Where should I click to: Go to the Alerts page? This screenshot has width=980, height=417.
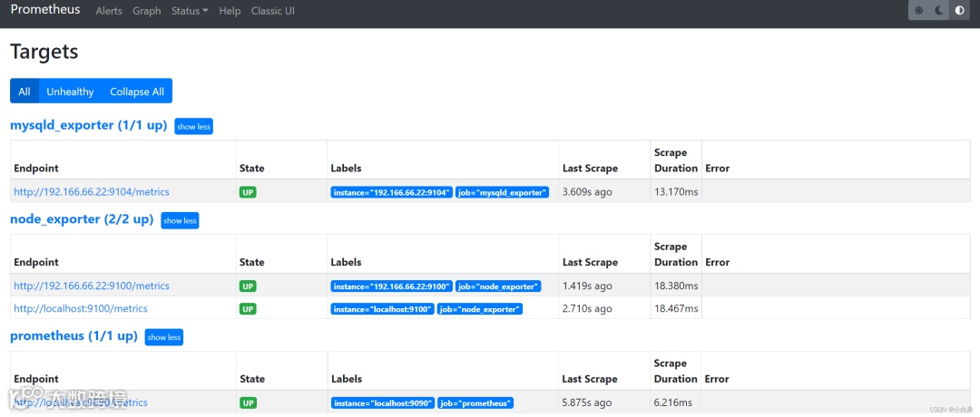[109, 11]
